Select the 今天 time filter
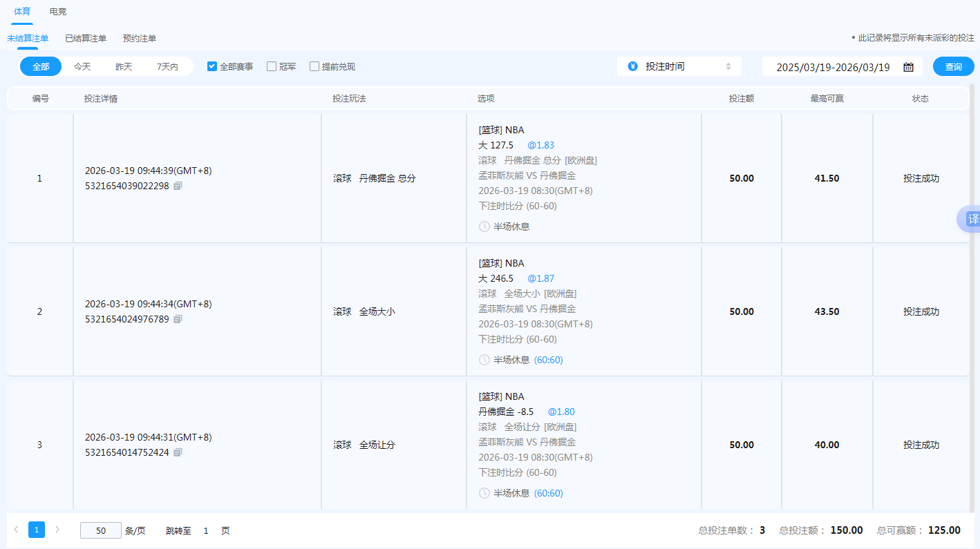The width and height of the screenshot is (980, 549). tap(82, 66)
